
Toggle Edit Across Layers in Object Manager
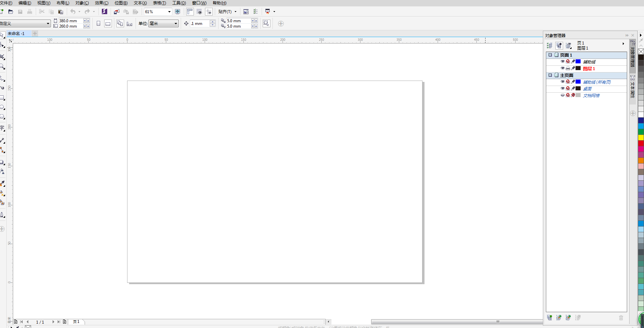click(559, 46)
